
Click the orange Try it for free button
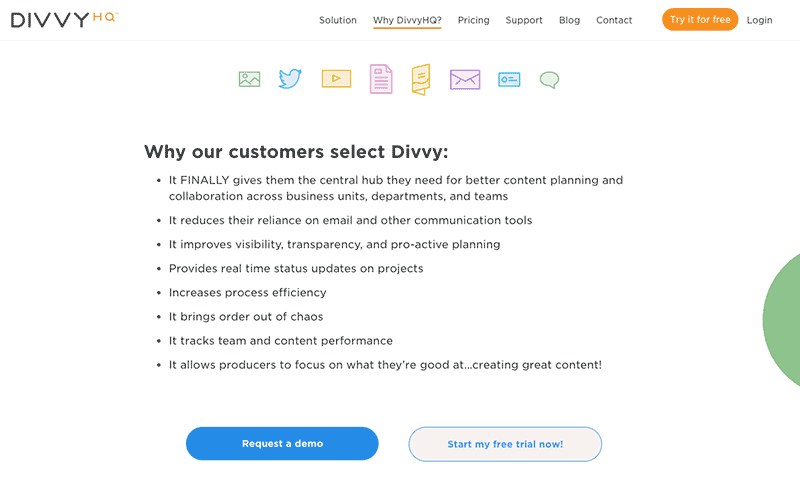(x=700, y=19)
